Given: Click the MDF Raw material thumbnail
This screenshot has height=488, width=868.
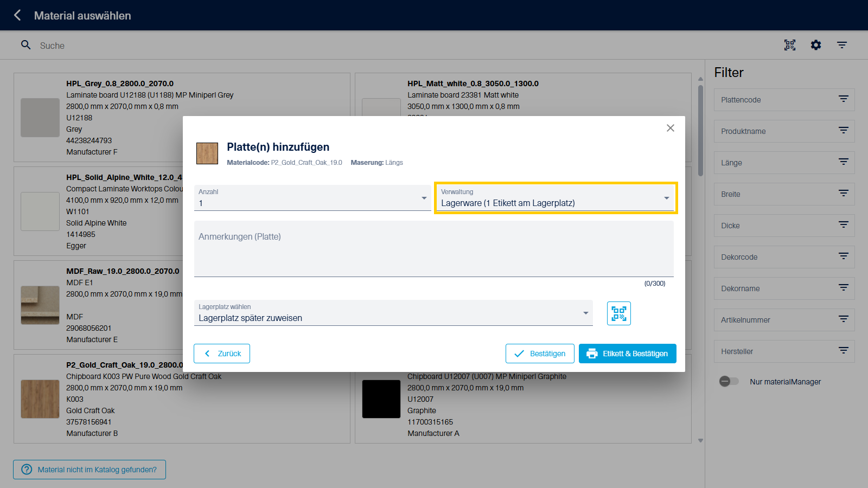Looking at the screenshot, I should tap(40, 305).
